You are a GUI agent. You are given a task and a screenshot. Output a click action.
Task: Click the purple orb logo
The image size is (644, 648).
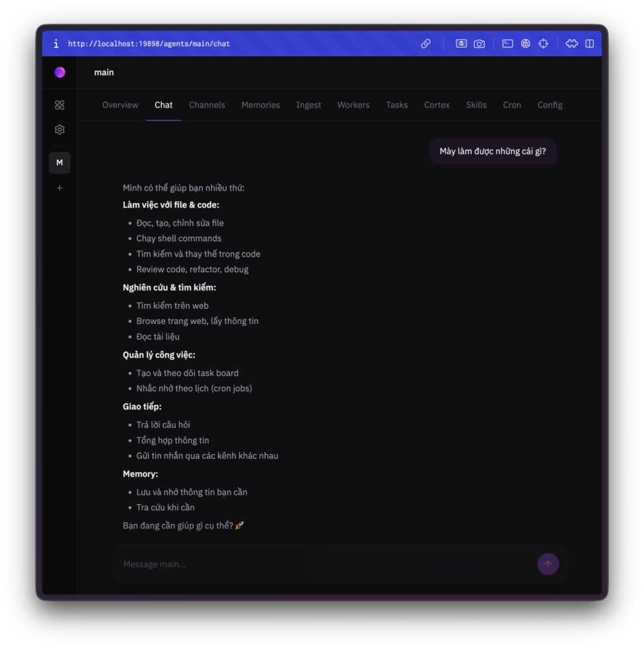tap(59, 72)
